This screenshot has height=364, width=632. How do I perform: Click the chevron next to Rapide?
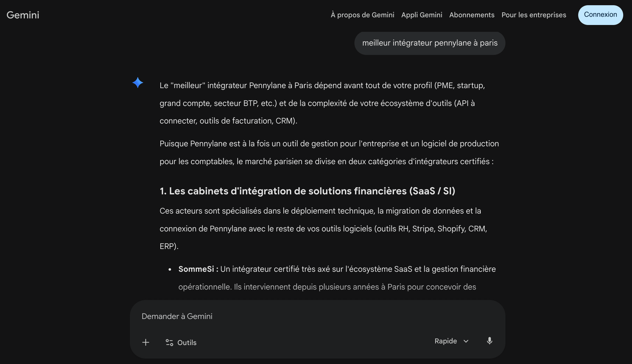(466, 341)
